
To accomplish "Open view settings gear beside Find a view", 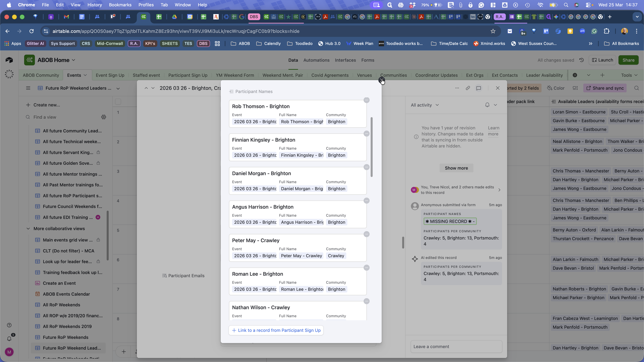I will click(103, 117).
